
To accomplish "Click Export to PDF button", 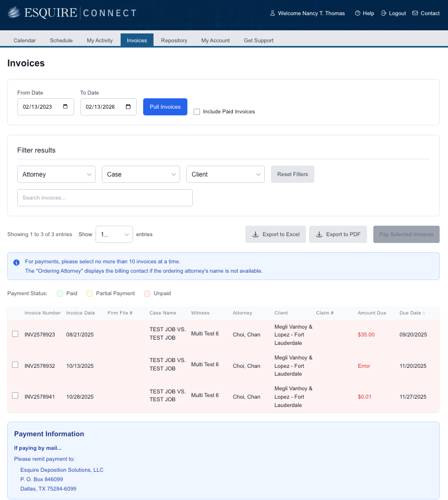I will pyautogui.click(x=338, y=235).
